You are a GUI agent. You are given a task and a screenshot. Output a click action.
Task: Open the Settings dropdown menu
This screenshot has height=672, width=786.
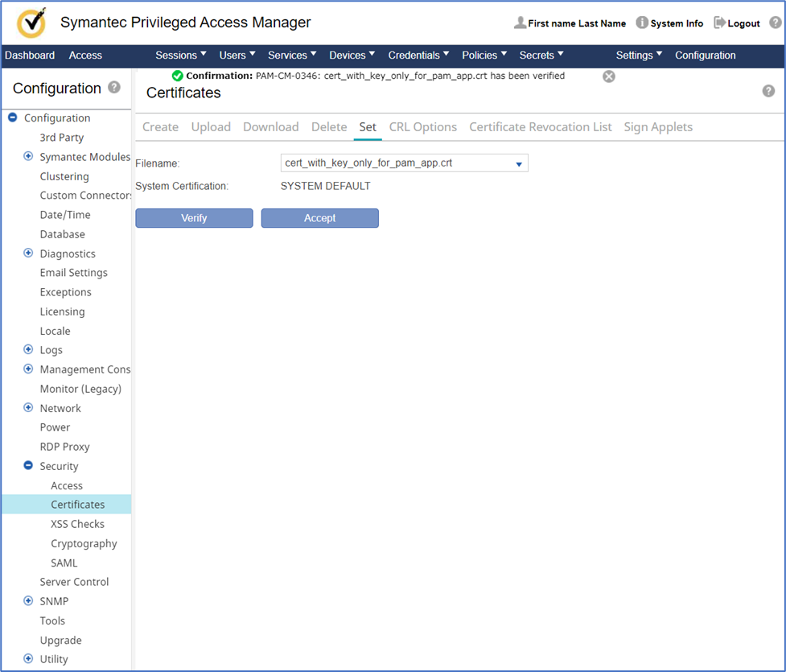click(639, 56)
